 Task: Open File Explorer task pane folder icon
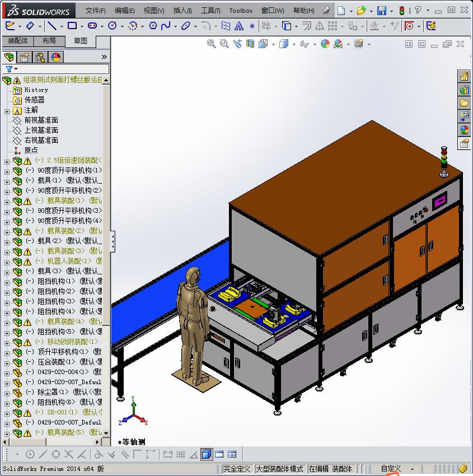click(464, 103)
